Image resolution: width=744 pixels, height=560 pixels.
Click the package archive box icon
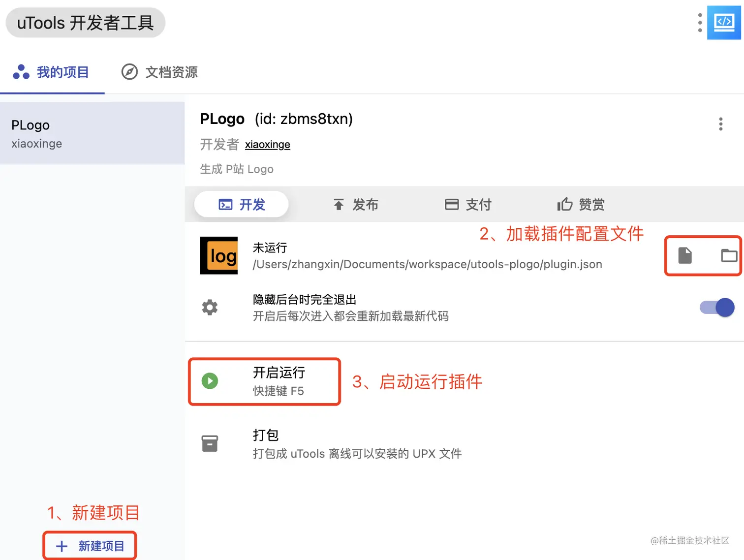[x=210, y=443]
